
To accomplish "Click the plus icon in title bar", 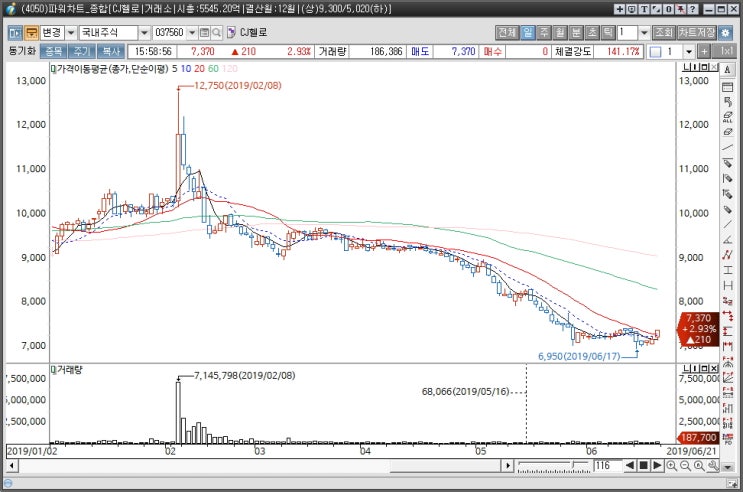I will 619,9.
